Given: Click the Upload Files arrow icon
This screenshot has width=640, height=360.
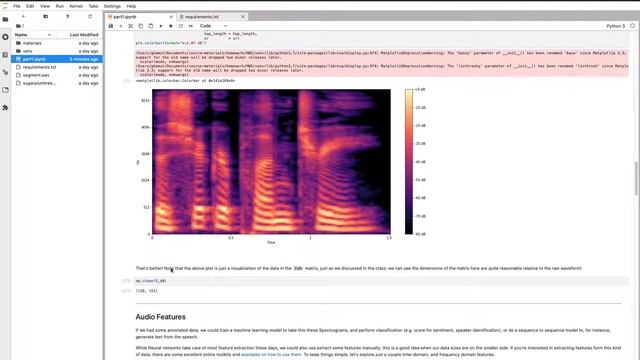Looking at the screenshot, I should (68, 16).
